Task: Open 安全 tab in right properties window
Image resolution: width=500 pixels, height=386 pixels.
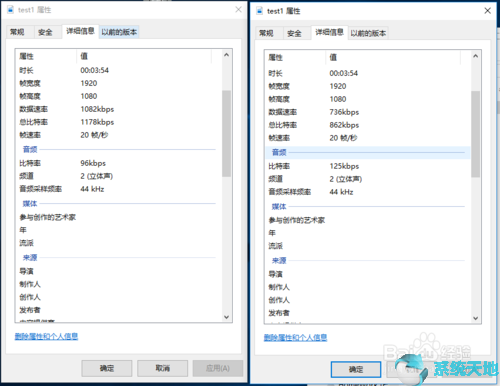Action: point(294,33)
